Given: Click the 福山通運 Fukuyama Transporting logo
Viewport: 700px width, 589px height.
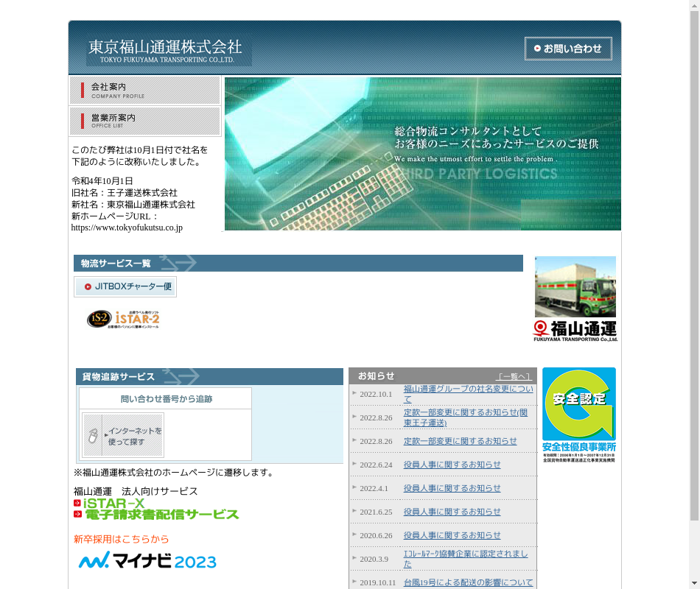Looking at the screenshot, I should [x=575, y=331].
